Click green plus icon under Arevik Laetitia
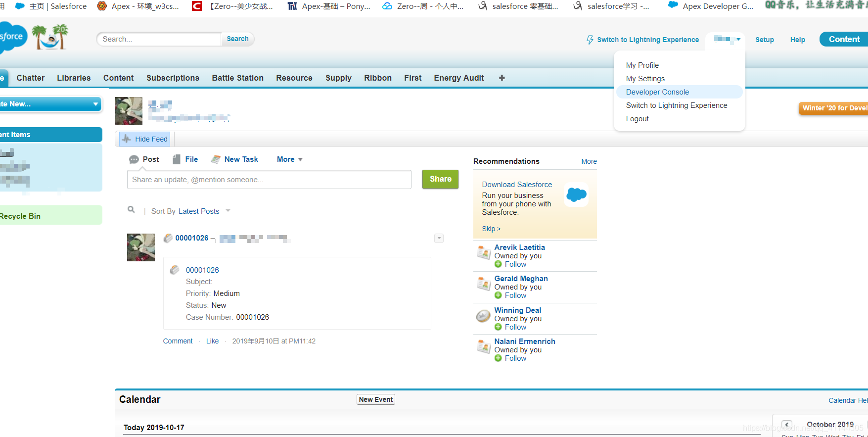The width and height of the screenshot is (868, 437). (498, 264)
